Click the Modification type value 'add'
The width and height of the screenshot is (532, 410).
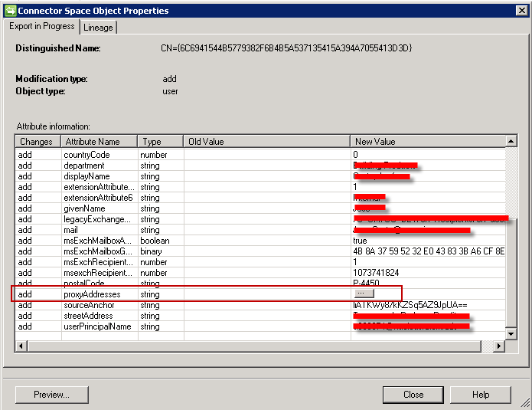tap(169, 79)
